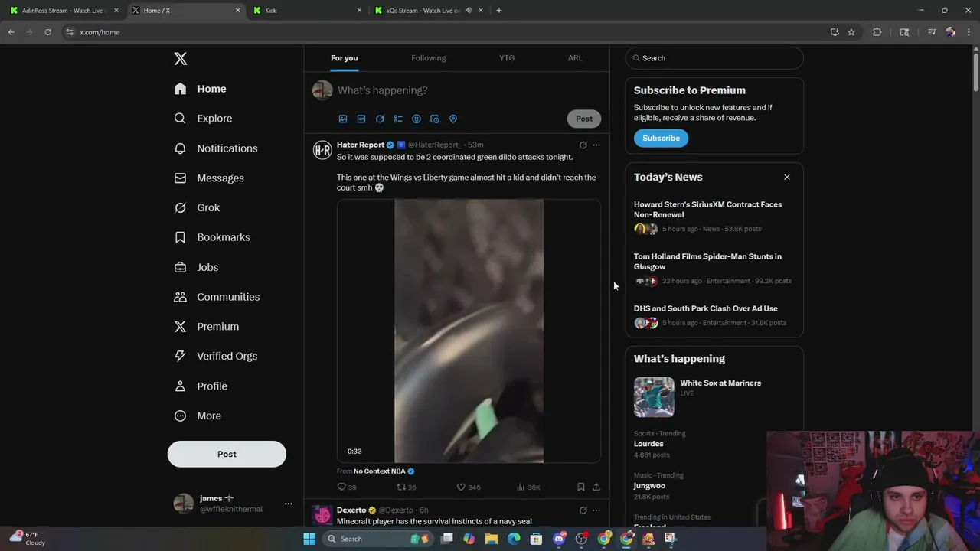Add a photo with the media icon
Screen dimensions: 980x551
click(x=343, y=119)
